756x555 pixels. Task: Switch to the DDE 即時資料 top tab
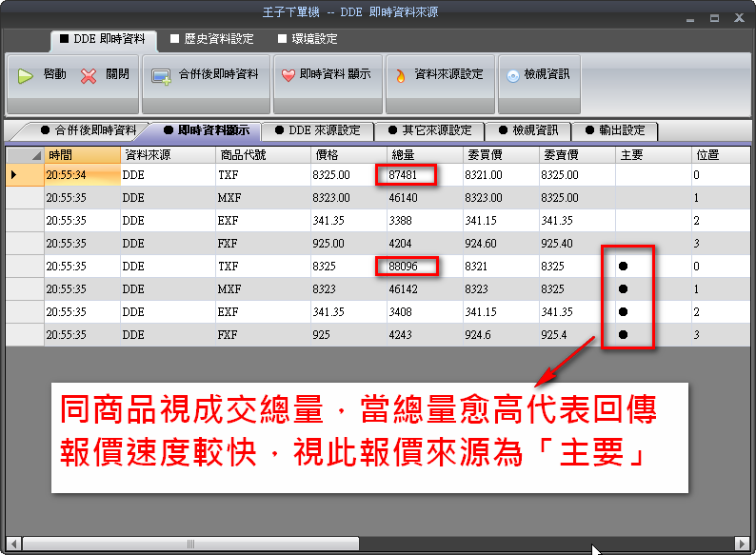(x=103, y=39)
